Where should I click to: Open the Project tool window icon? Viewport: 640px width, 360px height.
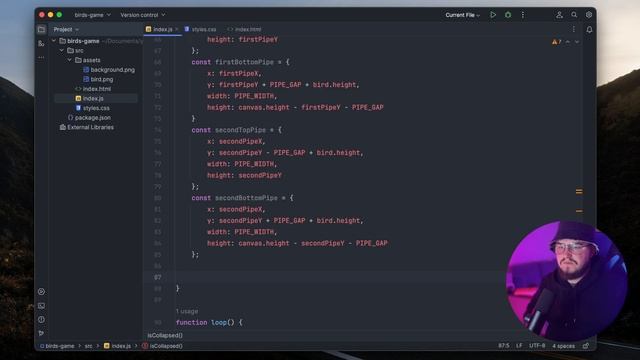[41, 29]
